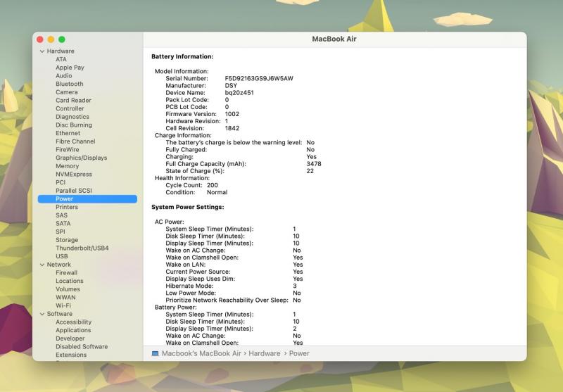Open Applications under Software
The width and height of the screenshot is (563, 392).
pyautogui.click(x=73, y=330)
